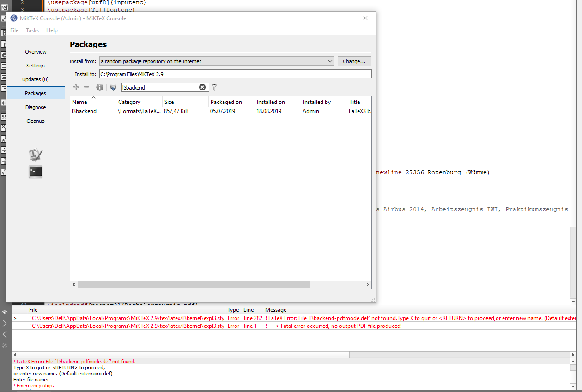Click the 'Emergency stop' log line
The image size is (582, 392).
34,386
